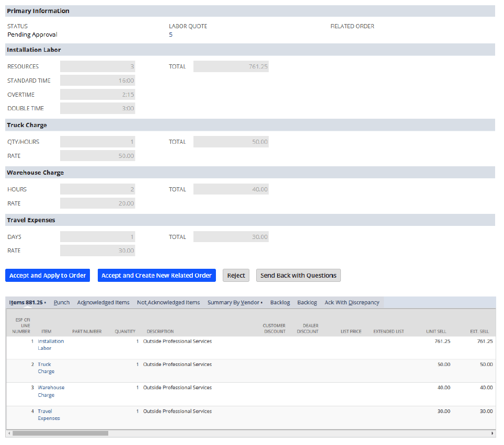This screenshot has width=504, height=445.
Task: Click the Extended List column header
Action: pyautogui.click(x=388, y=331)
